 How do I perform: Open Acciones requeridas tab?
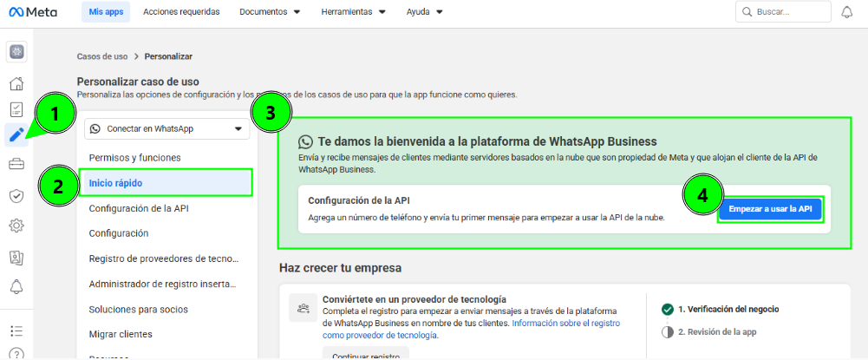pos(181,11)
